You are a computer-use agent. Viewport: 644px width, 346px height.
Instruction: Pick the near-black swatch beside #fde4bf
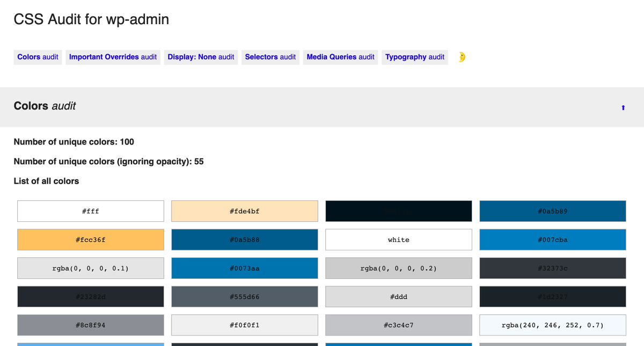[399, 211]
